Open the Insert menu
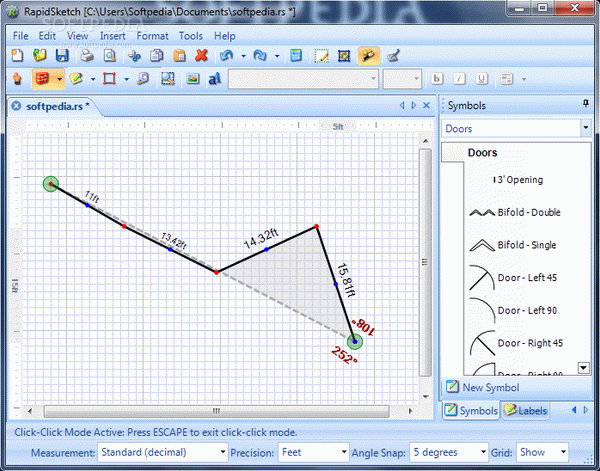The height and width of the screenshot is (471, 600). click(x=112, y=36)
